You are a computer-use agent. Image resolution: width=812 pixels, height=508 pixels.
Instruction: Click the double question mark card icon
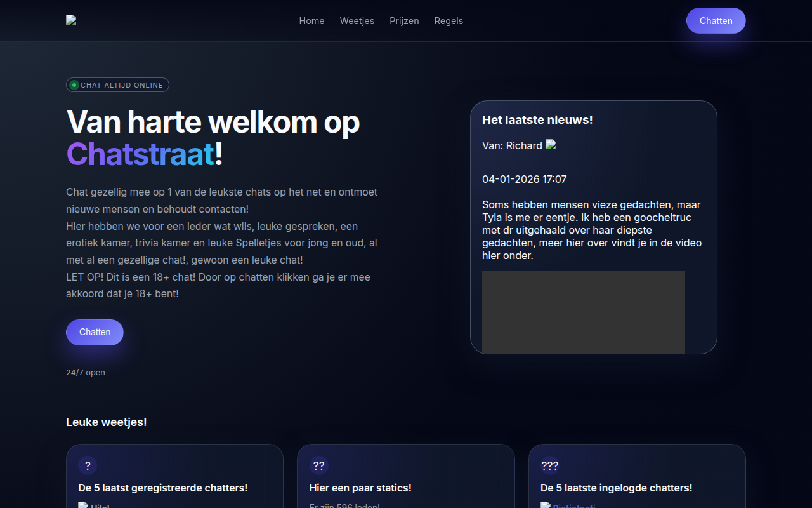pos(318,465)
